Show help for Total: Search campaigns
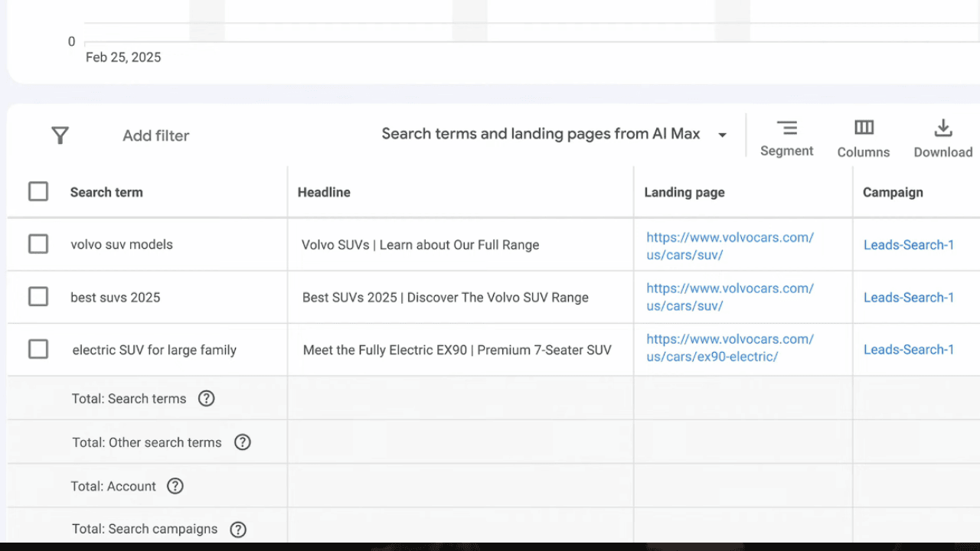This screenshot has width=980, height=551. coord(238,530)
